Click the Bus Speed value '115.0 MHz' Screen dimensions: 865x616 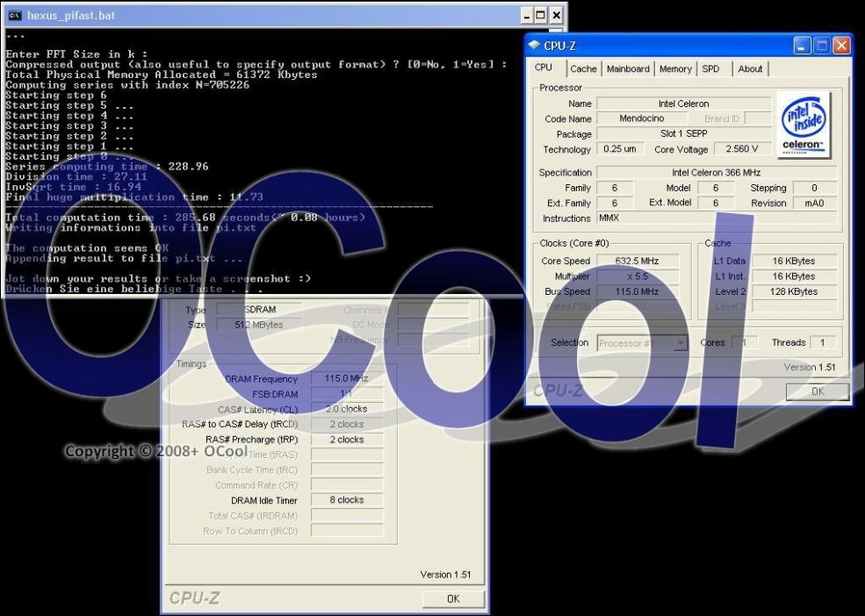pyautogui.click(x=638, y=291)
